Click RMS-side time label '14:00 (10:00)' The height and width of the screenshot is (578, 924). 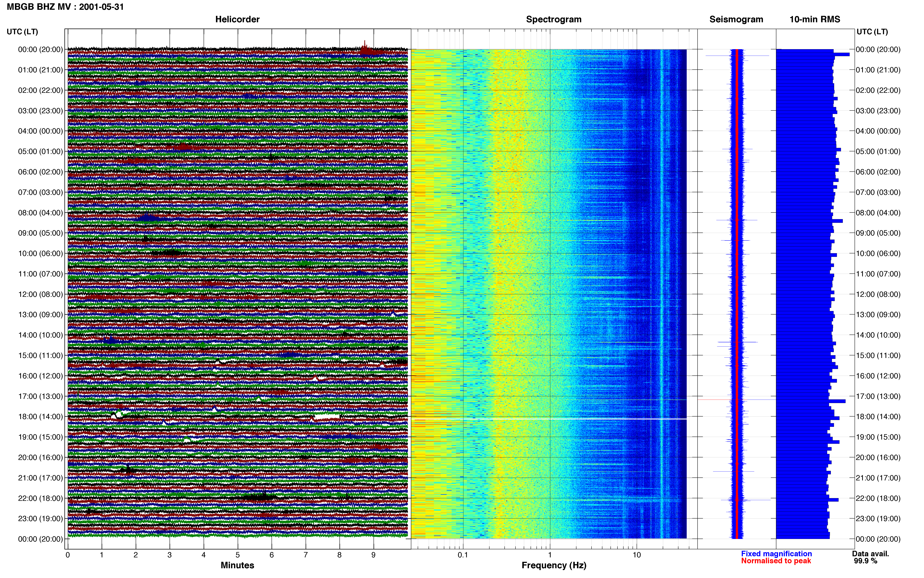pos(878,335)
